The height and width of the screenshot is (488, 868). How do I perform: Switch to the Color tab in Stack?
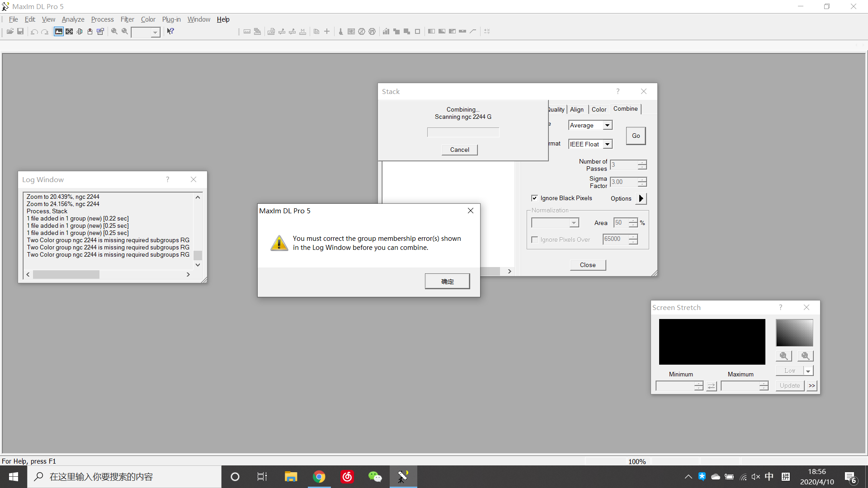click(599, 109)
